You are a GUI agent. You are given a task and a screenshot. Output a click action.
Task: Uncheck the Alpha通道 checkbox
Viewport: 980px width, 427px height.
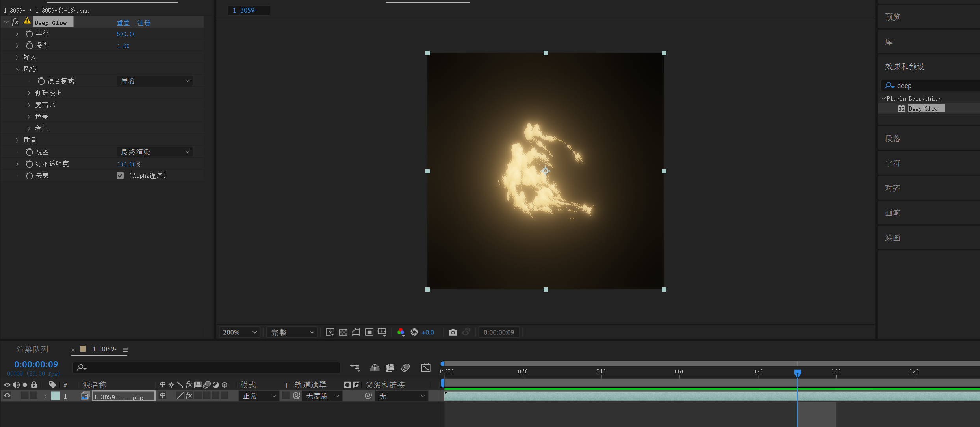click(120, 176)
